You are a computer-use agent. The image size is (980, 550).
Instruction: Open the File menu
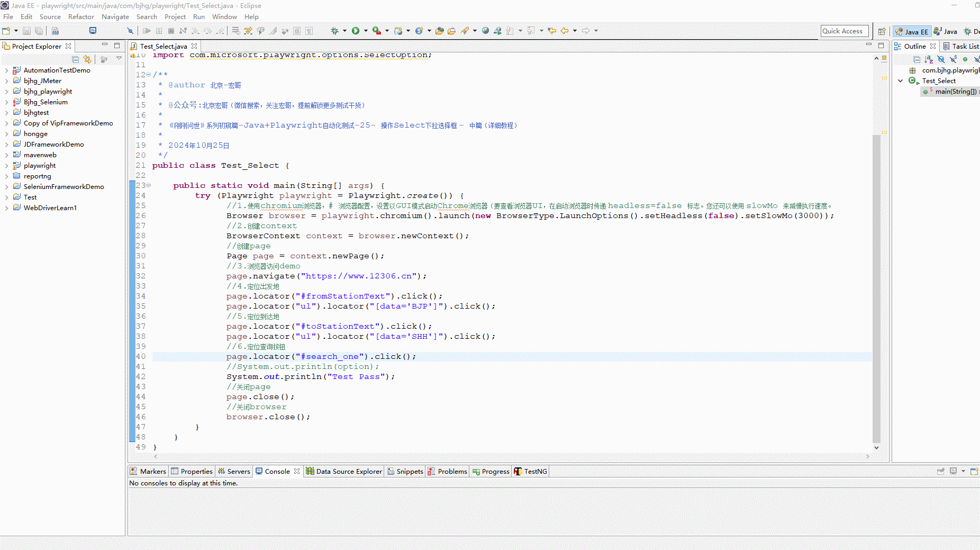[x=8, y=16]
